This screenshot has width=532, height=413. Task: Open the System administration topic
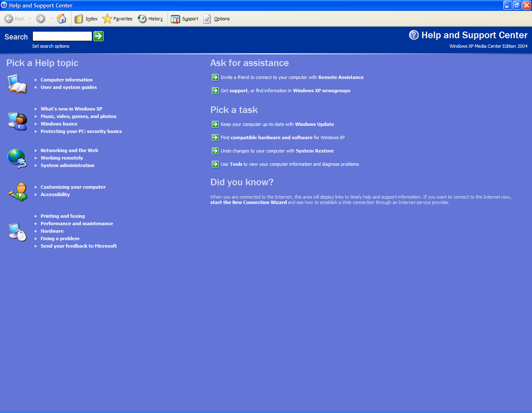click(67, 165)
